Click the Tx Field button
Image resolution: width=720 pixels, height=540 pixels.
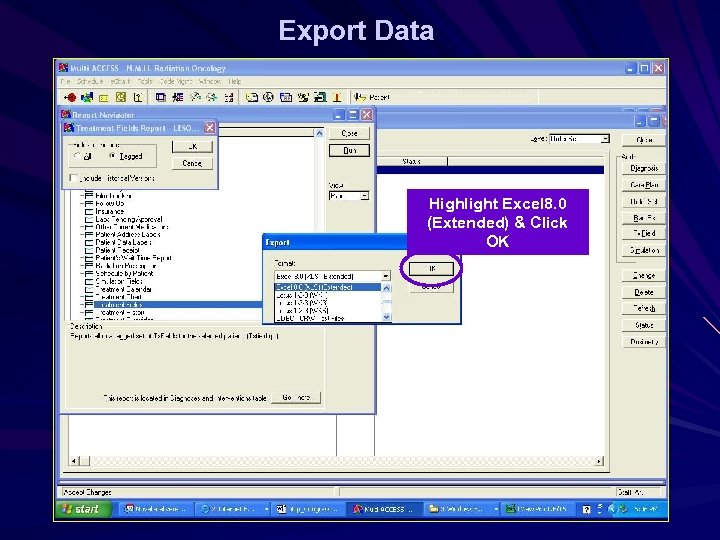[644, 233]
